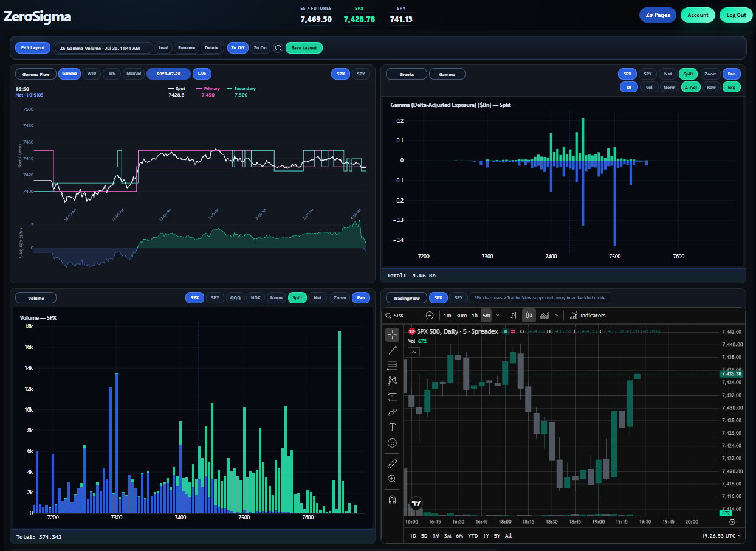The width and height of the screenshot is (756, 551).
Task: Expand the time interval chevron after 5m
Action: point(498,315)
